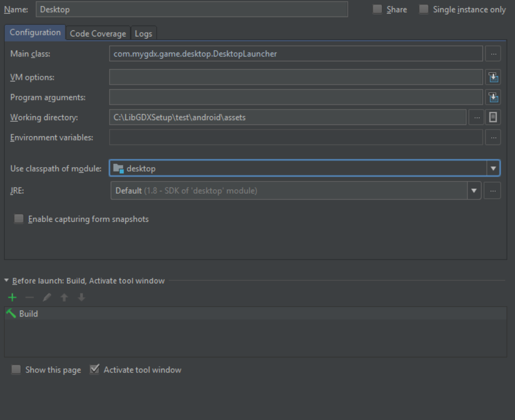Viewport: 515px width, 420px height.
Task: Uncheck Activate tool window checkbox
Action: pos(95,369)
